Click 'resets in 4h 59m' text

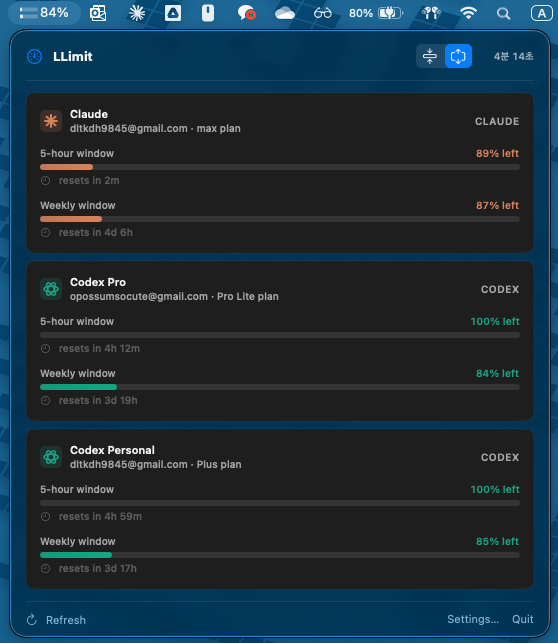pyautogui.click(x=100, y=517)
